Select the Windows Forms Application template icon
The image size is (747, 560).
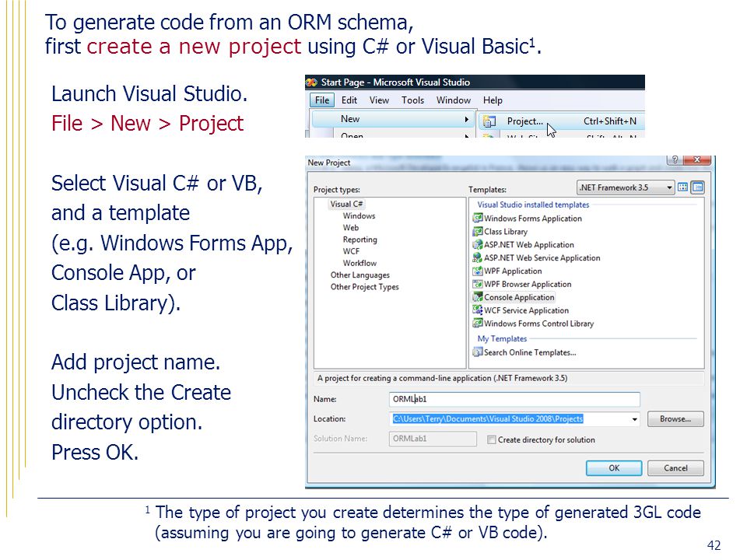pos(477,219)
